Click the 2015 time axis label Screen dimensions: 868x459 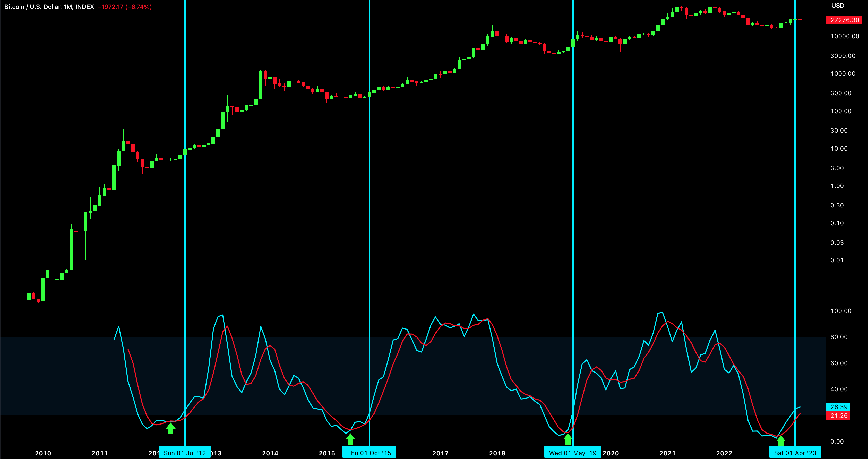pos(327,453)
